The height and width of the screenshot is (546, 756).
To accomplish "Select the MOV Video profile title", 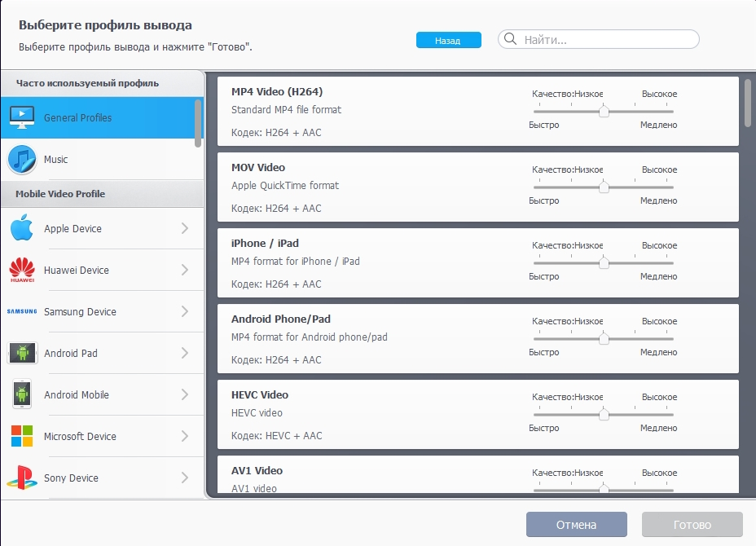I will 258,167.
